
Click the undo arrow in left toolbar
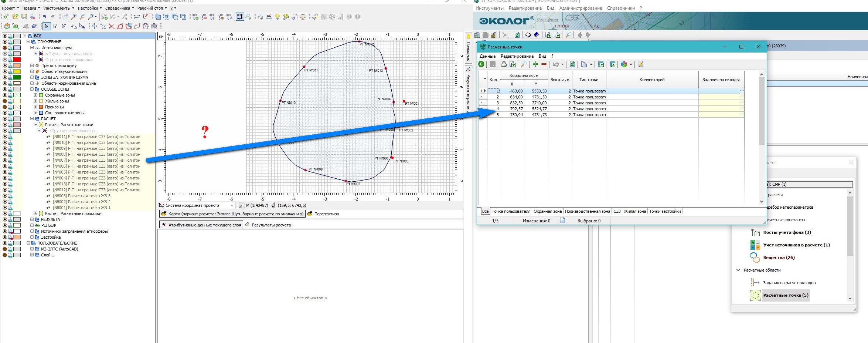point(44,17)
